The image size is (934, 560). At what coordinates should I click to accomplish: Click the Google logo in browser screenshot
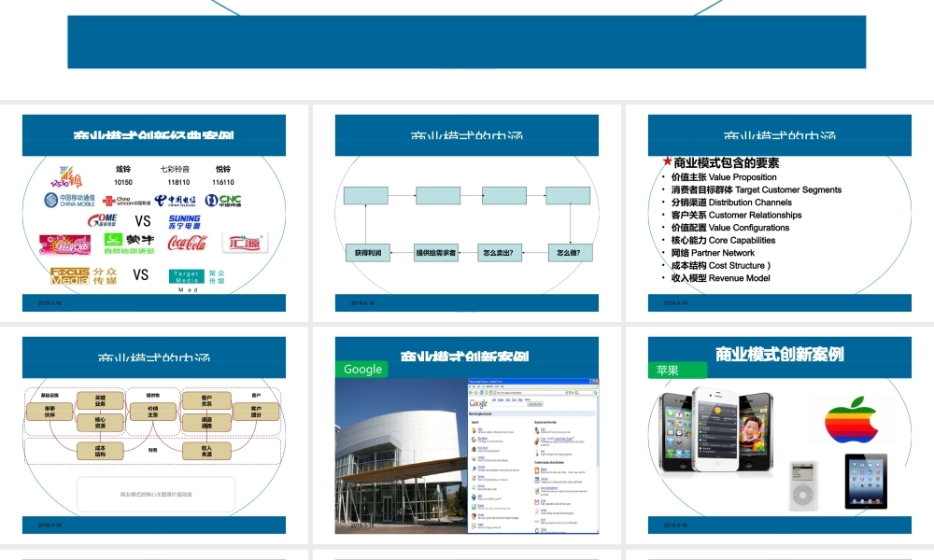tap(478, 403)
